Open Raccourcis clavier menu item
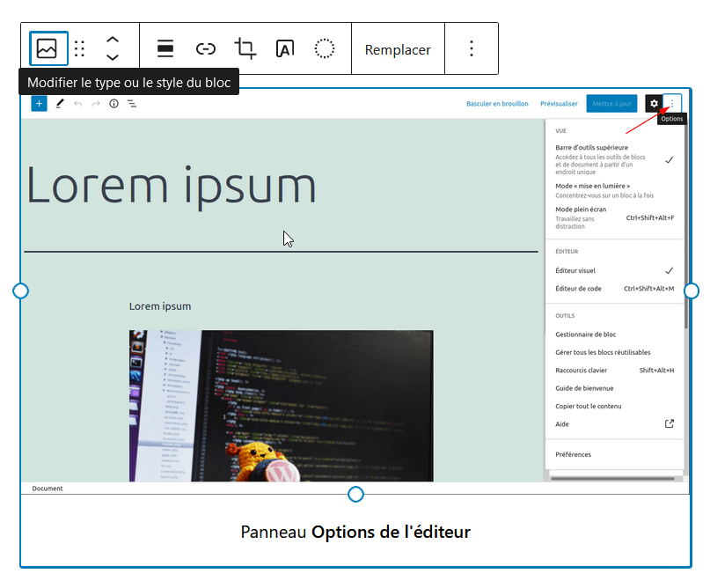 [x=614, y=370]
